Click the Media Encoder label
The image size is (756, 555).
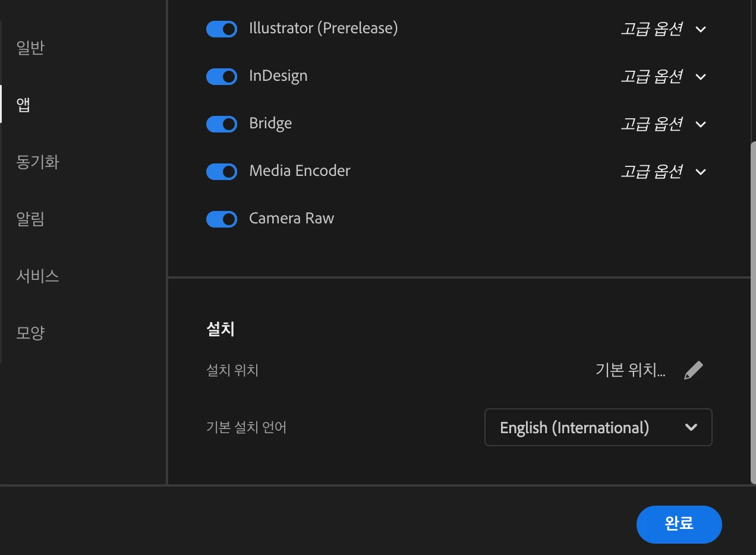click(300, 171)
